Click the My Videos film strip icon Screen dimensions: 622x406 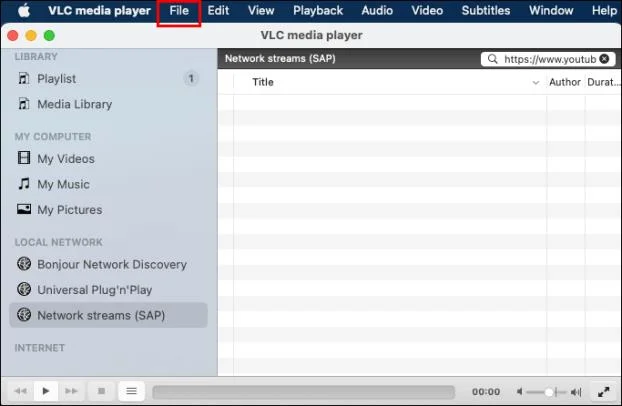tap(24, 158)
